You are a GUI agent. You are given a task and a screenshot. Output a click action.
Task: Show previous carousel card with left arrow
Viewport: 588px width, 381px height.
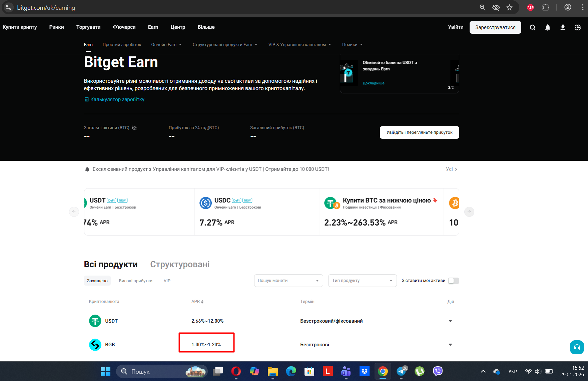coord(74,212)
